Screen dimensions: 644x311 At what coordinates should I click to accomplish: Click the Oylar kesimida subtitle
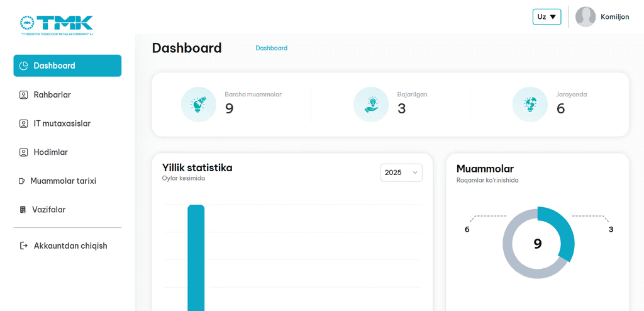coord(184,179)
